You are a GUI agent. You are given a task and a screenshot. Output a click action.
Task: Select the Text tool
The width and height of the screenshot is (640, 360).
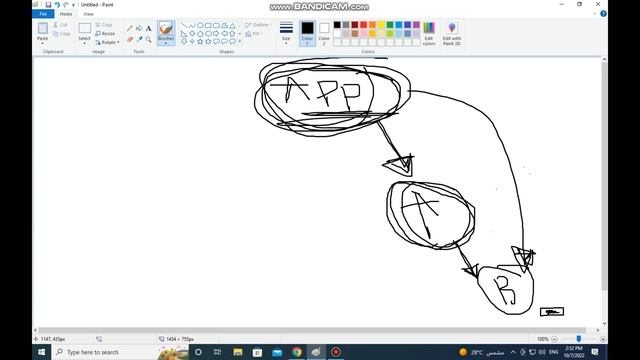(x=148, y=28)
